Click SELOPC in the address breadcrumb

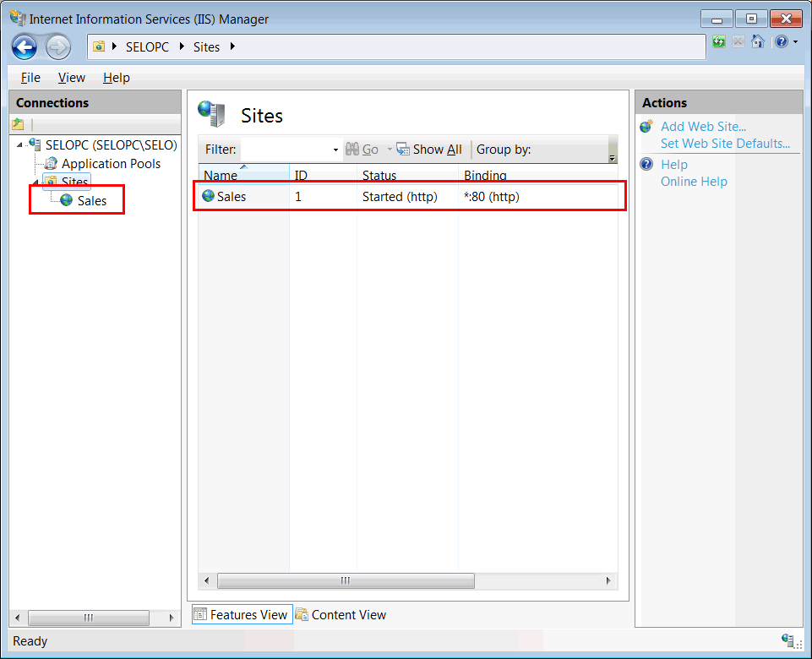click(148, 46)
